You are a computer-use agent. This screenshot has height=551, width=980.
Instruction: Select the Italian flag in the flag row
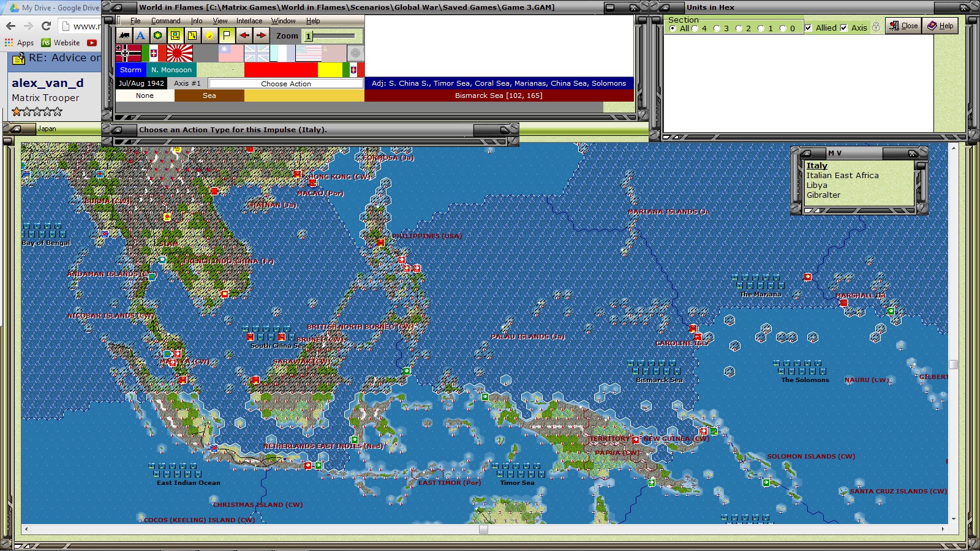tap(154, 53)
